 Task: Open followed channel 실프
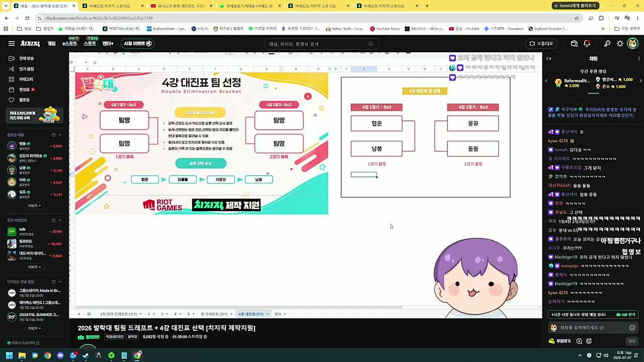coord(34,194)
